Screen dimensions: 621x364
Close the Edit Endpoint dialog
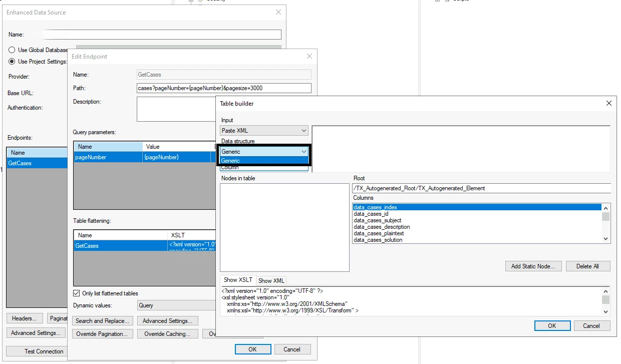coord(309,56)
